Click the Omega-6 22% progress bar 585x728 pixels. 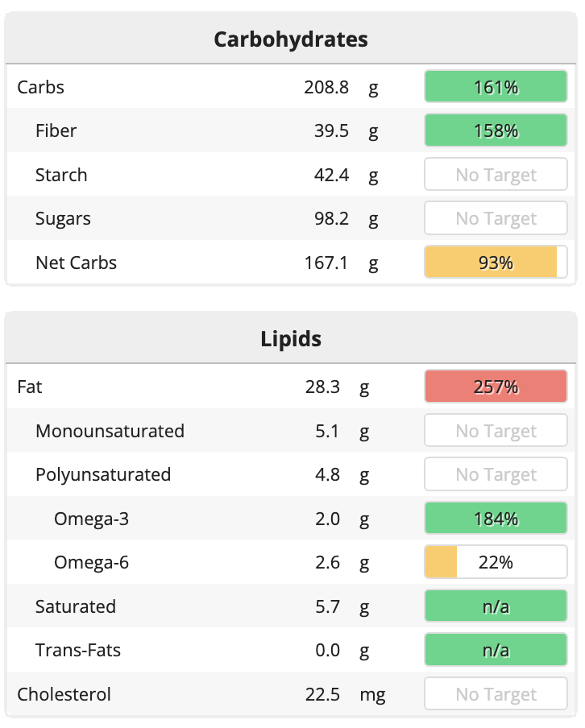(496, 562)
